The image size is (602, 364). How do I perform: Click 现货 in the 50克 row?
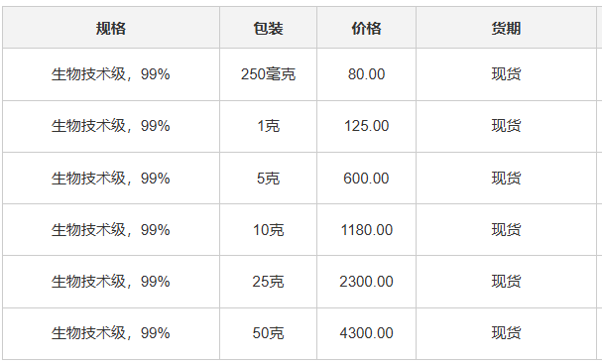[x=506, y=333]
